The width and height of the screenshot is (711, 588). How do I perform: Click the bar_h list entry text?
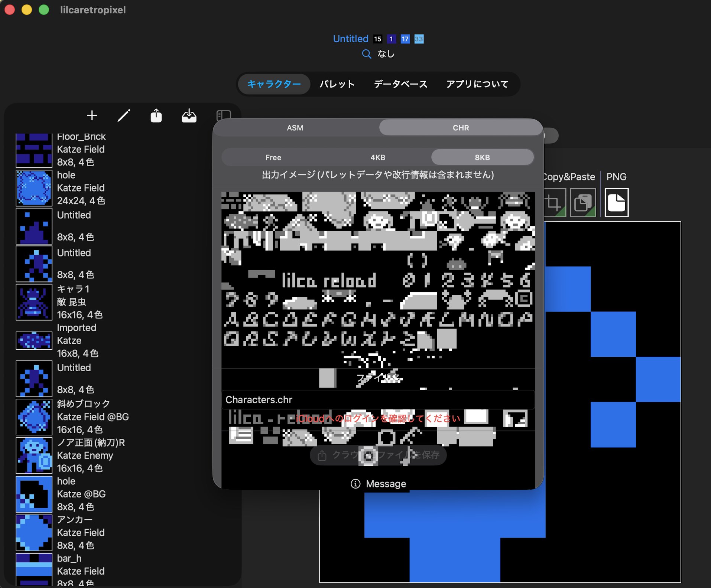tap(81, 571)
